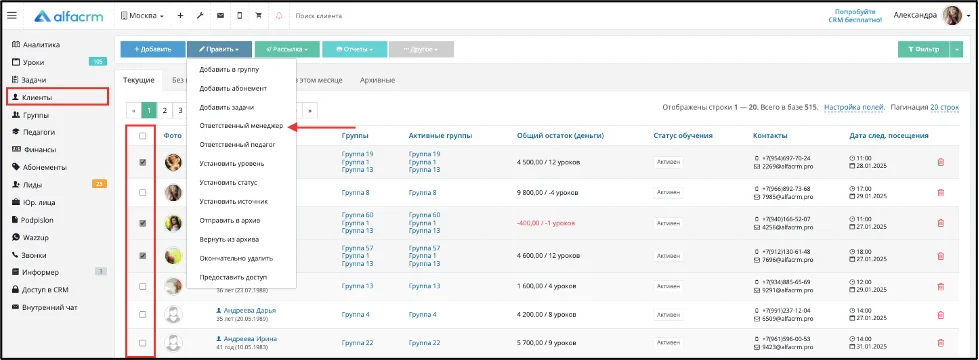979x360 pixels.
Task: Click the shopping cart icon
Action: pos(258,16)
